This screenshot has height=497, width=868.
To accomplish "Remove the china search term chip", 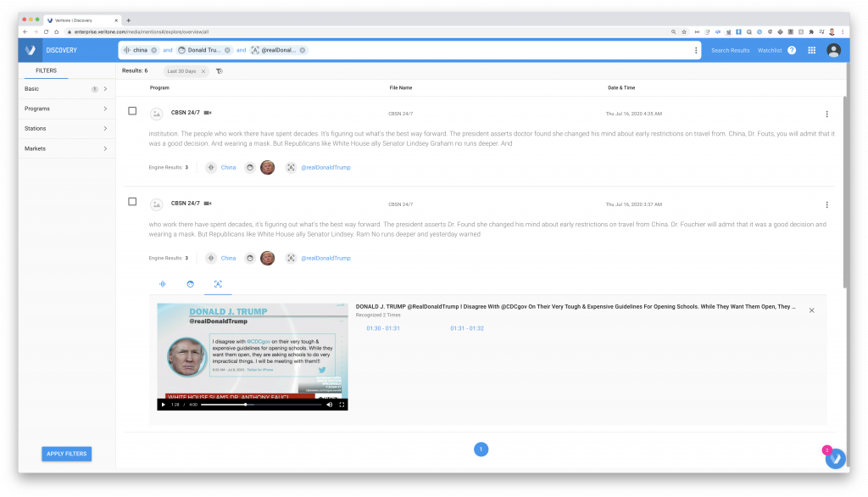I will point(153,50).
